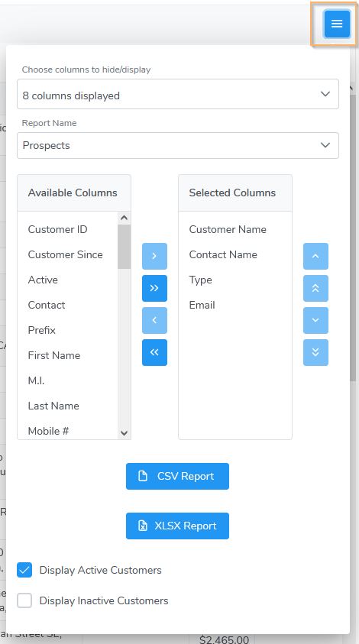359x644 pixels.
Task: Select Customer ID in Available Columns
Action: pos(57,229)
